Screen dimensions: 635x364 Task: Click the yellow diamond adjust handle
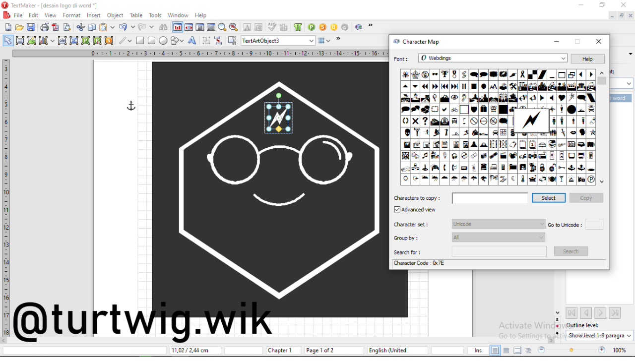(x=278, y=129)
